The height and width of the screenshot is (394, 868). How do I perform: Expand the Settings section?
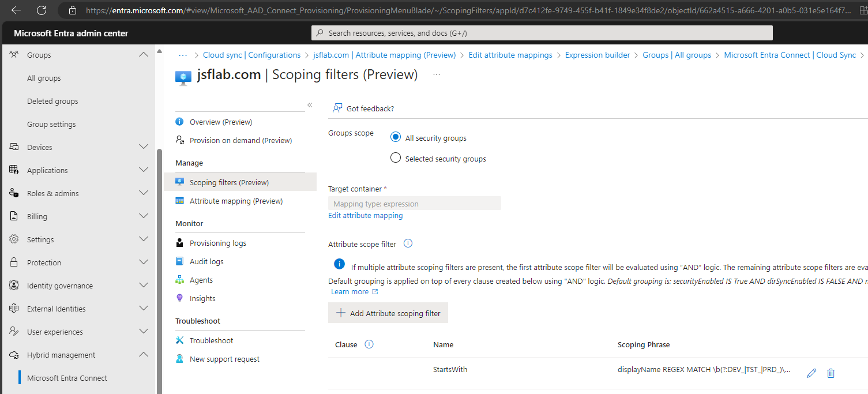(x=144, y=239)
